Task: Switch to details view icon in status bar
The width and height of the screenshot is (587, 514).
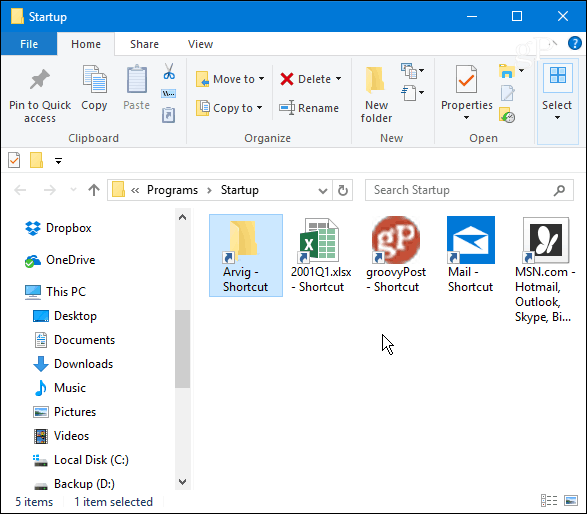Action: 549,501
